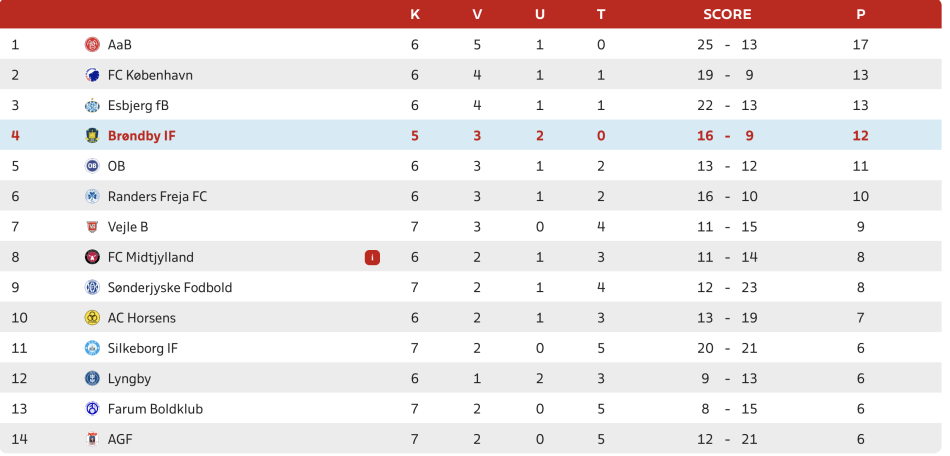The image size is (950, 456).
Task: Sort table by the P points column
Action: (860, 14)
